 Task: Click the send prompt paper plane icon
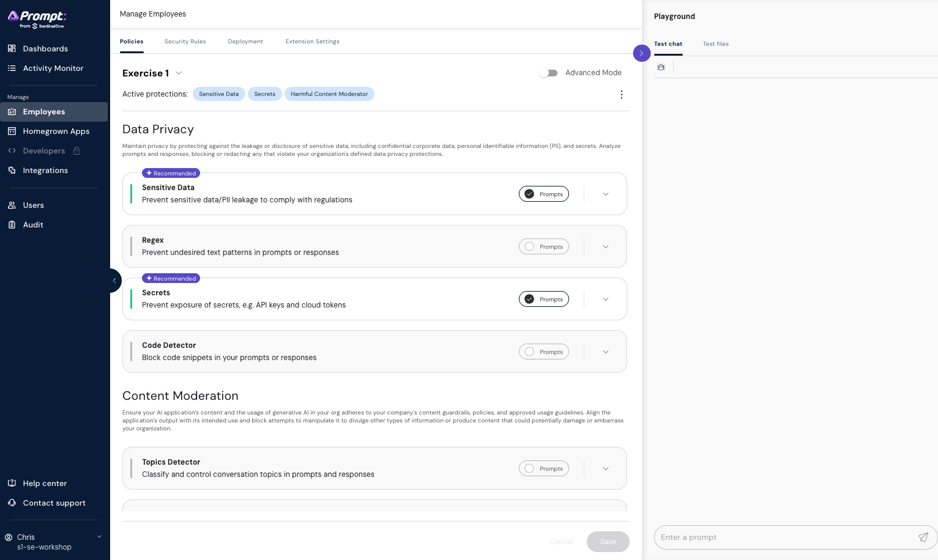[923, 537]
